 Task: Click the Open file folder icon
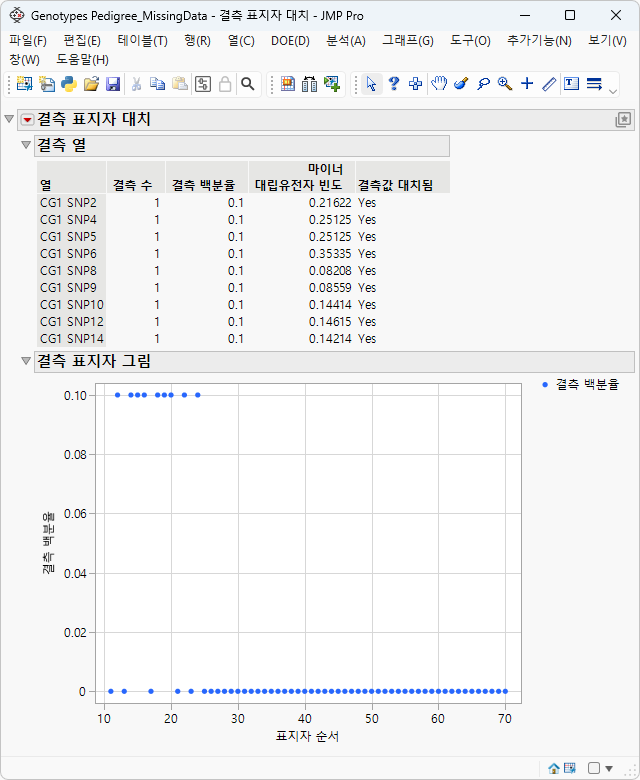(x=91, y=84)
